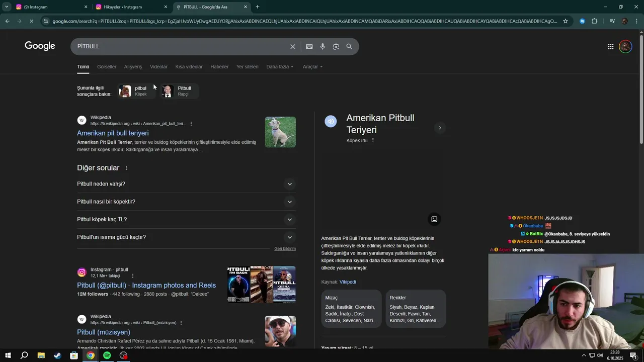Open Spotify from the taskbar
The image size is (644, 362).
[107, 355]
